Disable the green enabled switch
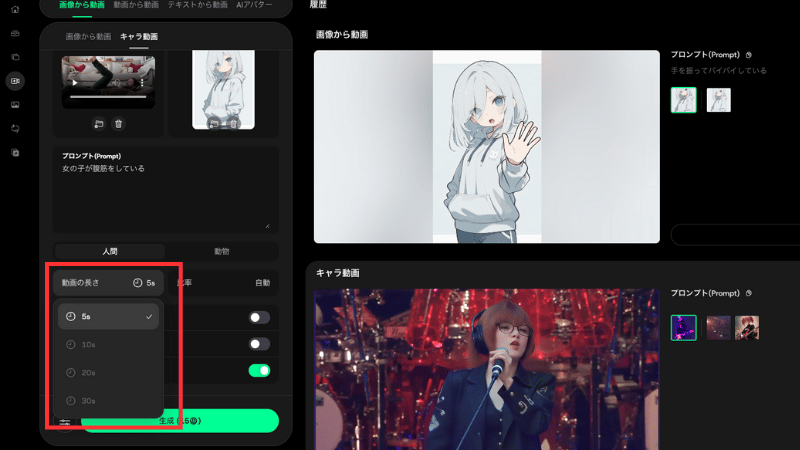The height and width of the screenshot is (450, 800). 259,371
